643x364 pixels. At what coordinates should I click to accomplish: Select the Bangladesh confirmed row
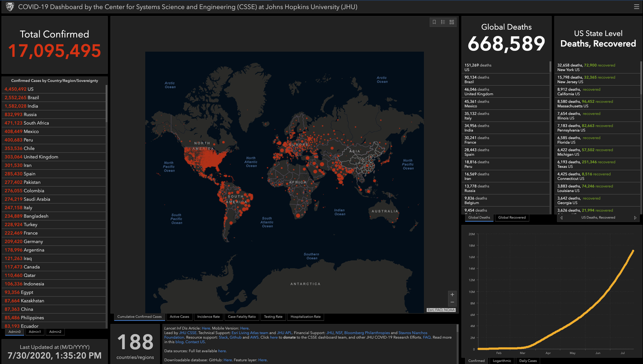(54, 216)
